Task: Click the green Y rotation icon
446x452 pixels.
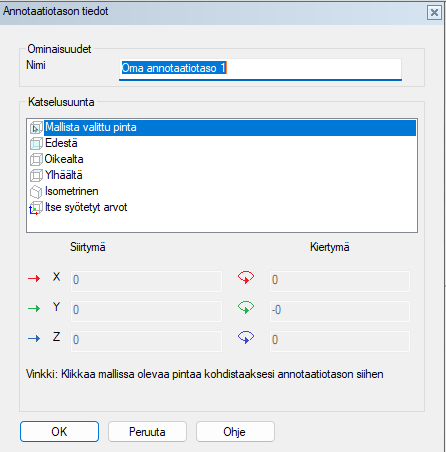Action: pos(246,307)
